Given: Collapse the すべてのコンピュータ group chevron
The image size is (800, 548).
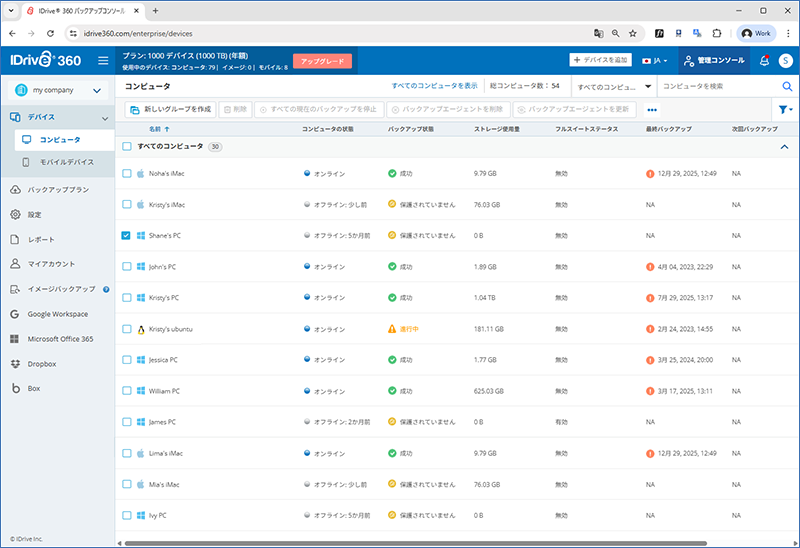Looking at the screenshot, I should coord(784,147).
